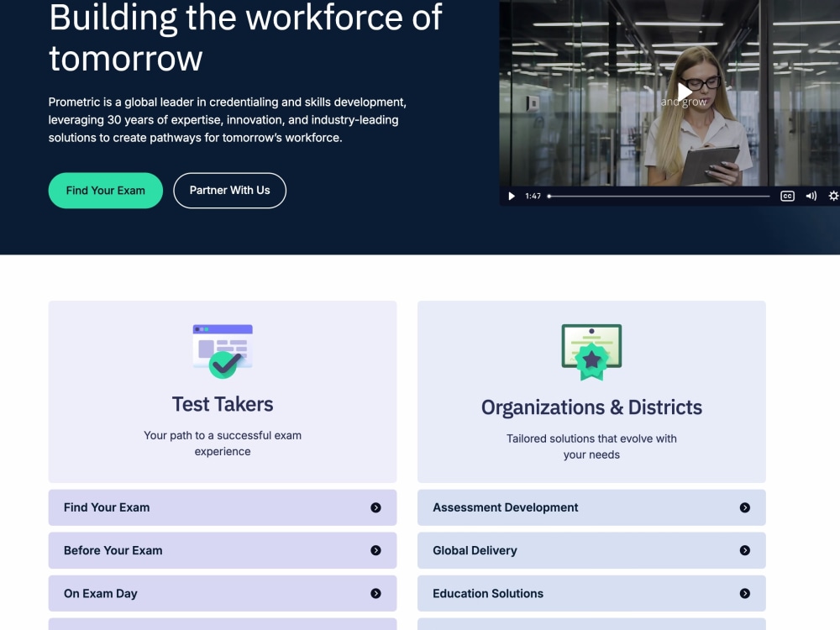Screen dimensions: 840x630
Task: Click the Partner With Us button
Action: pos(230,190)
